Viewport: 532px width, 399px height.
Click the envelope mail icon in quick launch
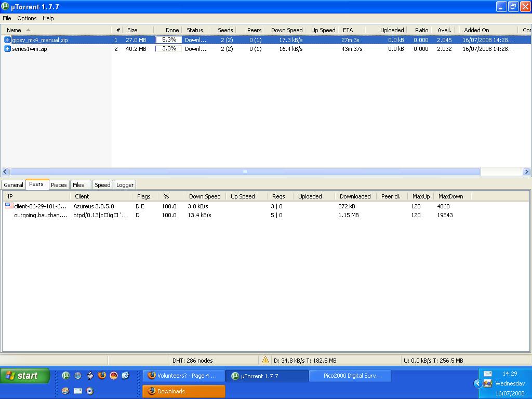[78, 391]
